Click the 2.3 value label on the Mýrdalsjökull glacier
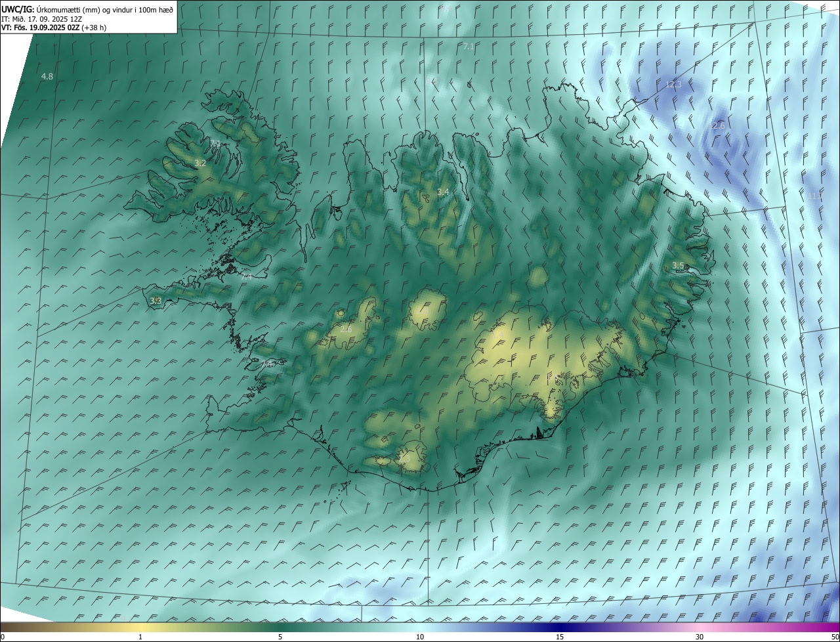840x642 pixels. tap(403, 459)
